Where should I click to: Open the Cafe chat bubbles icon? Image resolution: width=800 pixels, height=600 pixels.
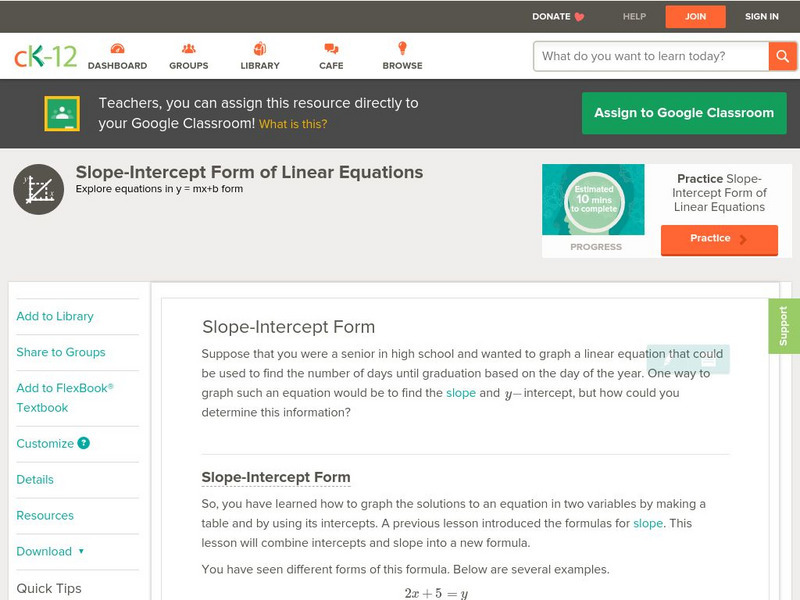click(x=331, y=48)
